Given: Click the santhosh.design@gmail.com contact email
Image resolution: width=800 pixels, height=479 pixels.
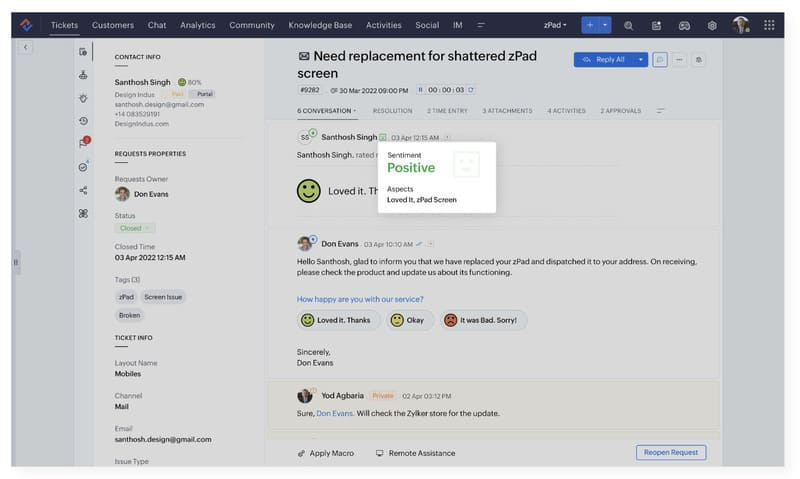Looking at the screenshot, I should pyautogui.click(x=159, y=104).
